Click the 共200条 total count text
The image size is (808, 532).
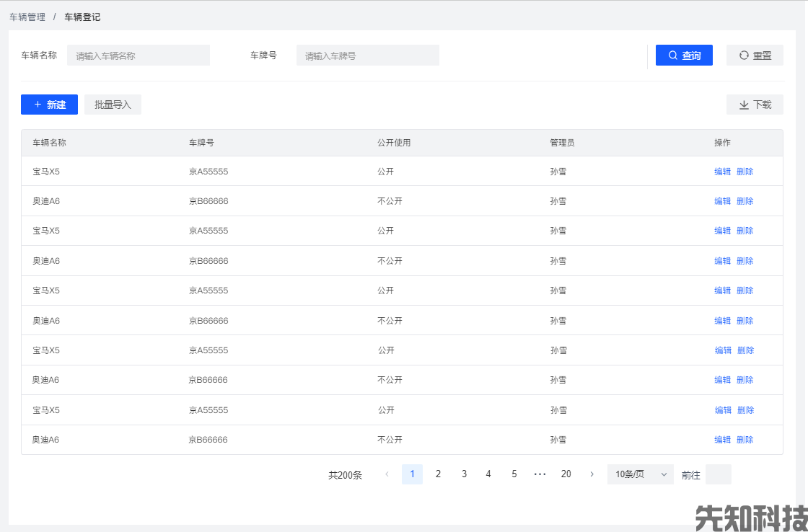[x=346, y=475]
